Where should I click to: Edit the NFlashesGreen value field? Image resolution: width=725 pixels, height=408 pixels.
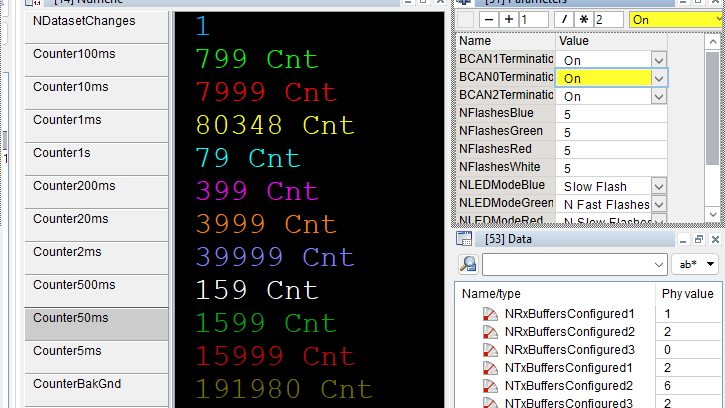611,132
